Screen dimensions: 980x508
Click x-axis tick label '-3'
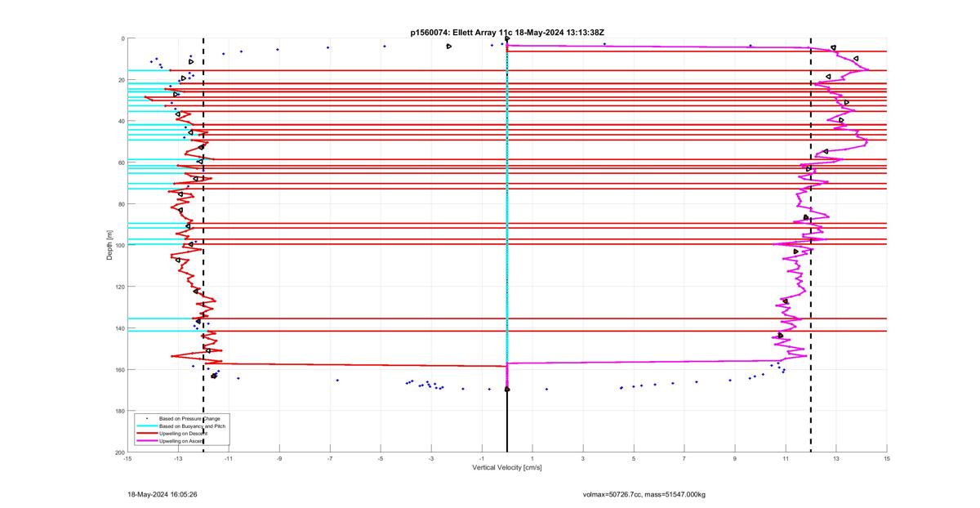[x=431, y=458]
